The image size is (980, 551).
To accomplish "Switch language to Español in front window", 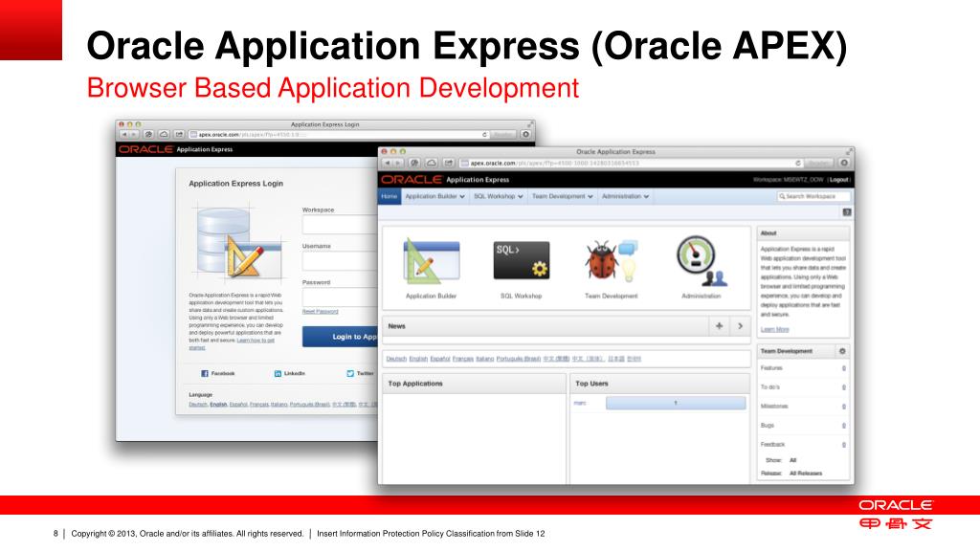I will [440, 359].
